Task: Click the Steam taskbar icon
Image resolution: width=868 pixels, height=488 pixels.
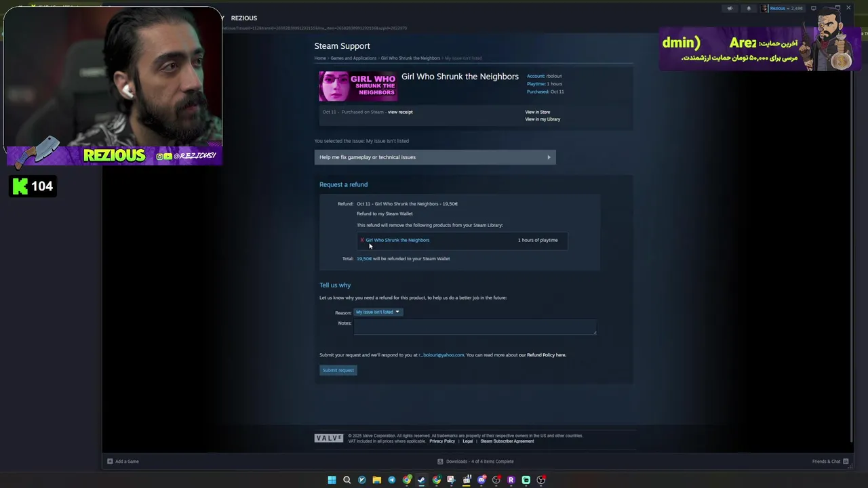Action: tap(421, 480)
